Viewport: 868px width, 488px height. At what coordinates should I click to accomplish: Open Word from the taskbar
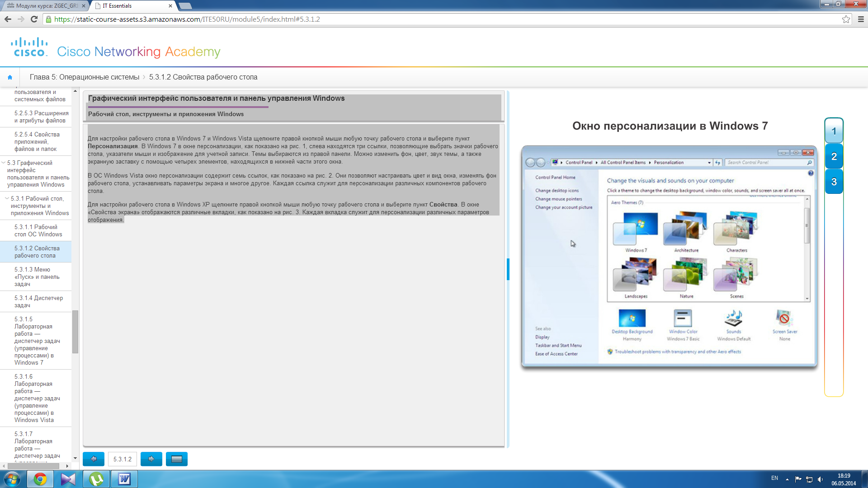124,479
